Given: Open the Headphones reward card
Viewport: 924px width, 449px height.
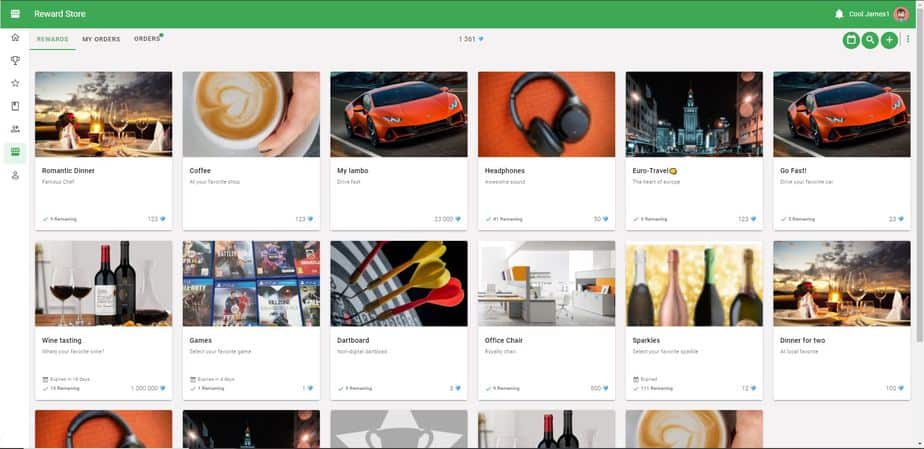Looking at the screenshot, I should tap(546, 151).
